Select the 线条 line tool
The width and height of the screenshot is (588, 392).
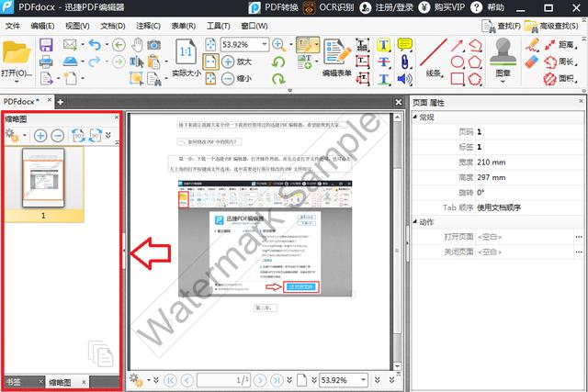pos(434,58)
